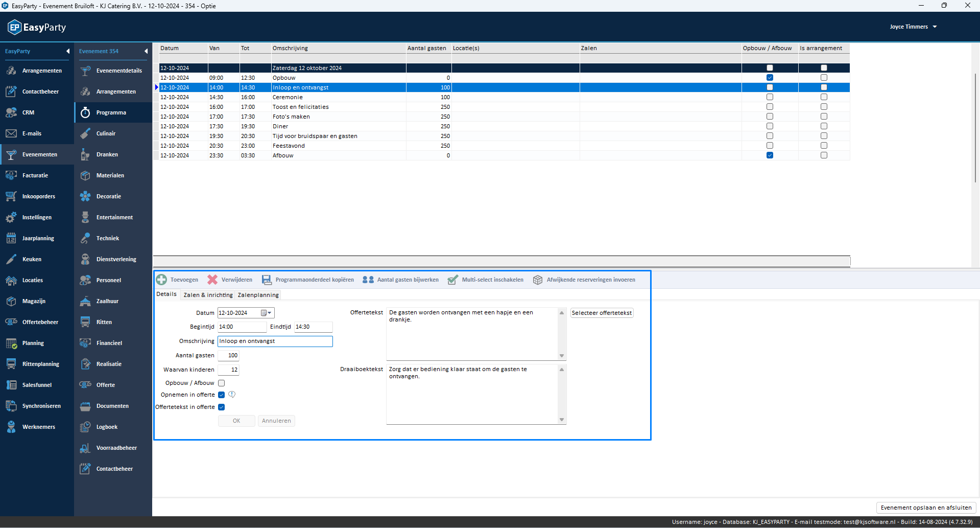Viewport: 980px width, 528px height.
Task: Open Voorraadbeheer forklift icon
Action: click(x=85, y=448)
